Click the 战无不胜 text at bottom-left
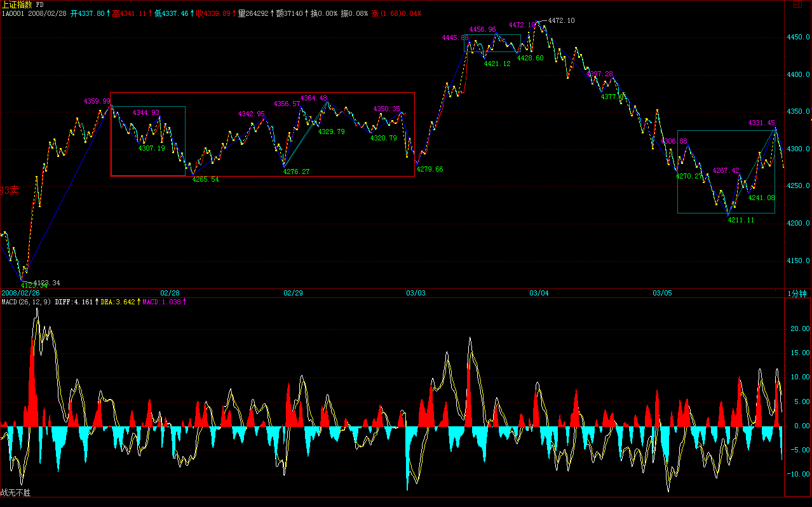The image size is (812, 507). 15,492
